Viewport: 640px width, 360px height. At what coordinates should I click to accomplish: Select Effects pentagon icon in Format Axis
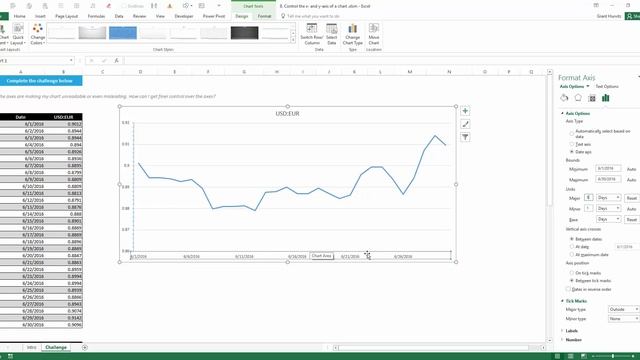click(578, 98)
